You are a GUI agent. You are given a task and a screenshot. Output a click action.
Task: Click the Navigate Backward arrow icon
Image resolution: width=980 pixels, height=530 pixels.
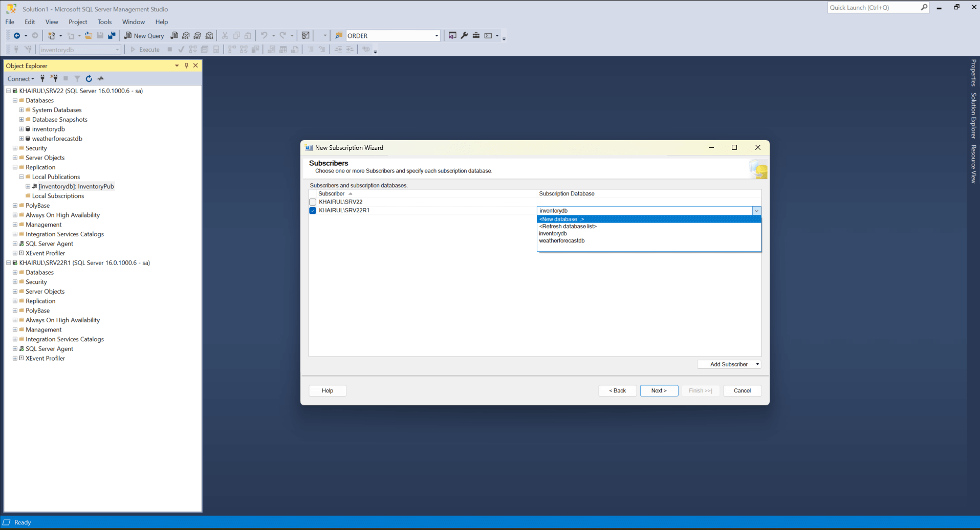click(17, 36)
